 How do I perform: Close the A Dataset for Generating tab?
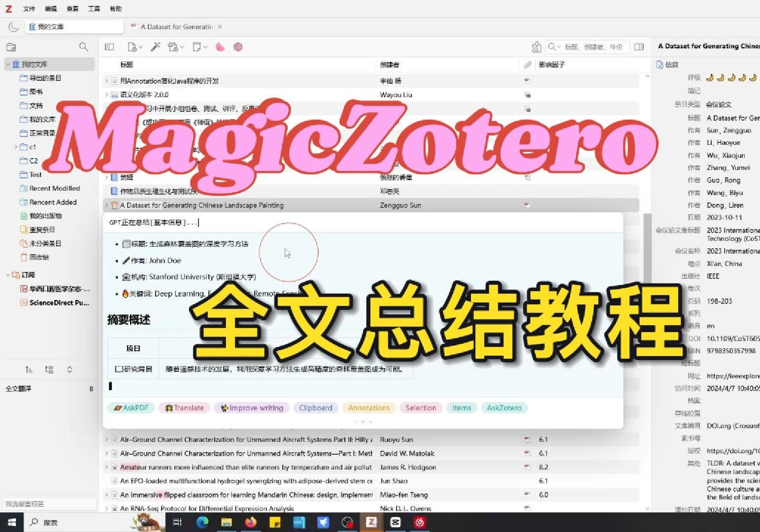tap(220, 27)
